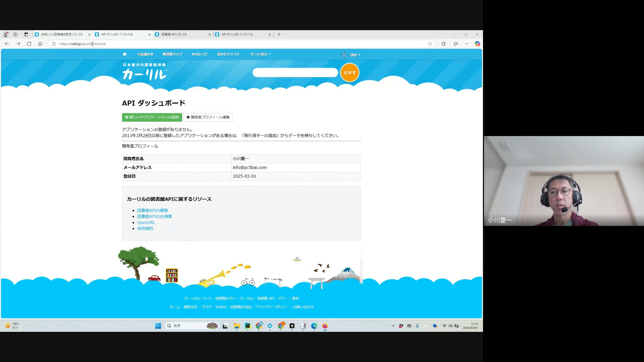Open the browser extensions puzzle icon
Image resolution: width=644 pixels, height=362 pixels.
click(443, 44)
